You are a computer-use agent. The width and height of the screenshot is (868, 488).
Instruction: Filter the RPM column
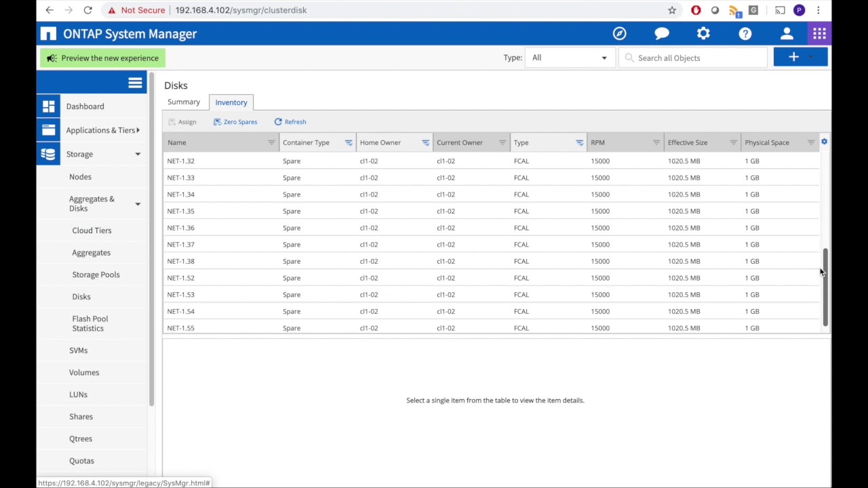[x=656, y=142]
